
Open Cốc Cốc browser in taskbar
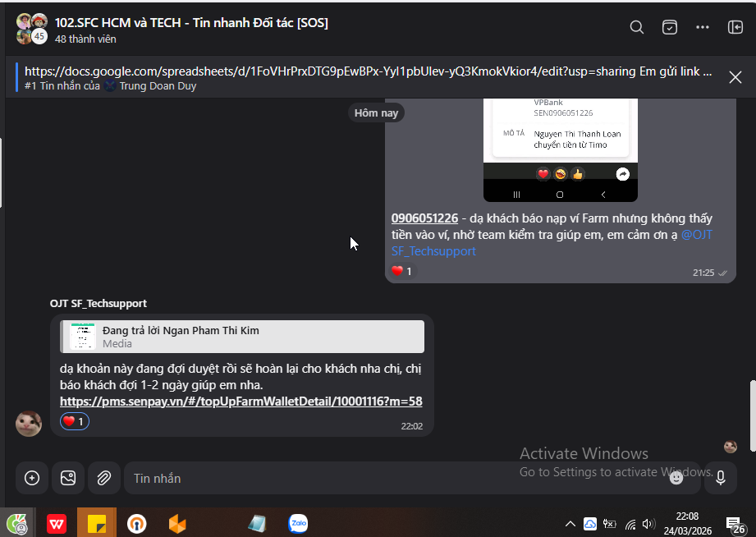tap(16, 524)
